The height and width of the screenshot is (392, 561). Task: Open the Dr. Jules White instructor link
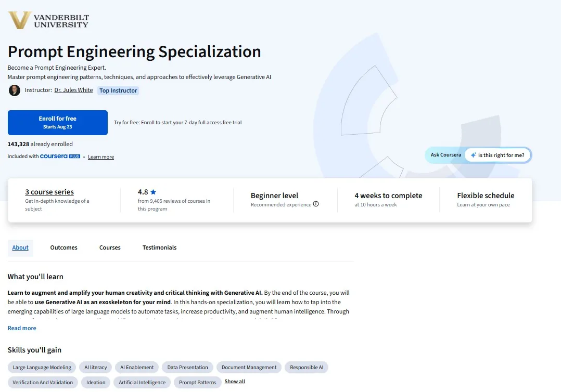point(73,90)
